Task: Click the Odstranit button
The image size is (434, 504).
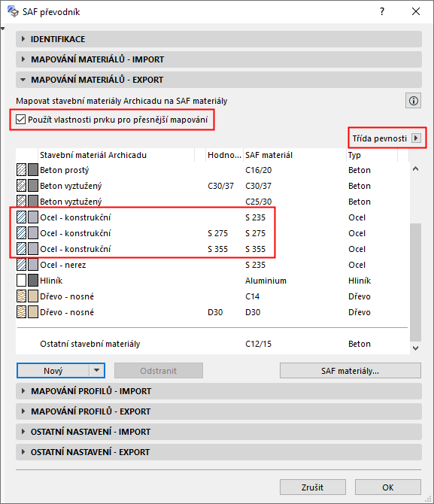Action: [x=159, y=371]
